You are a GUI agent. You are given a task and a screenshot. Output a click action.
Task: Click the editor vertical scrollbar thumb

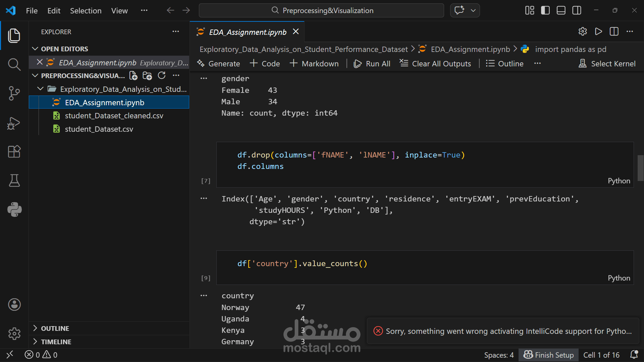pyautogui.click(x=640, y=168)
